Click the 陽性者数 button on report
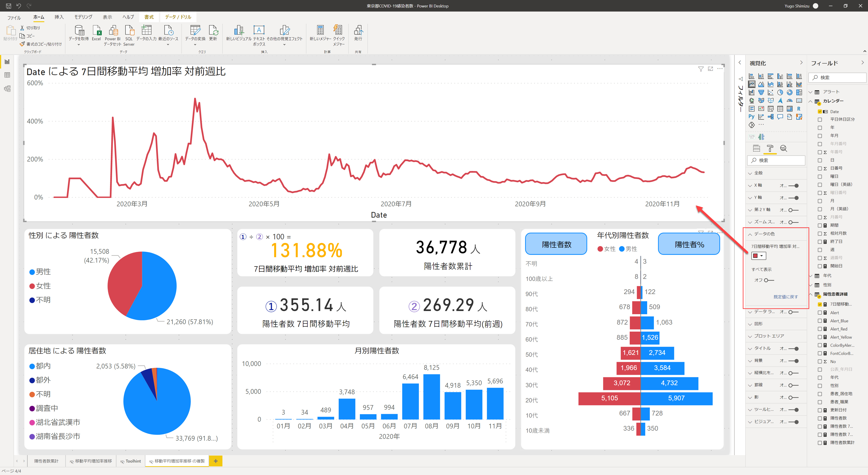Viewport: 868px width, 475px height. coord(556,244)
